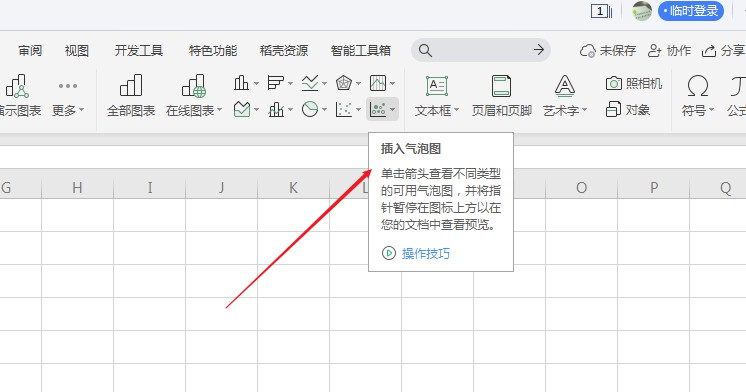Insert a 文本框 text box
This screenshot has width=746, height=392.
pos(437,96)
